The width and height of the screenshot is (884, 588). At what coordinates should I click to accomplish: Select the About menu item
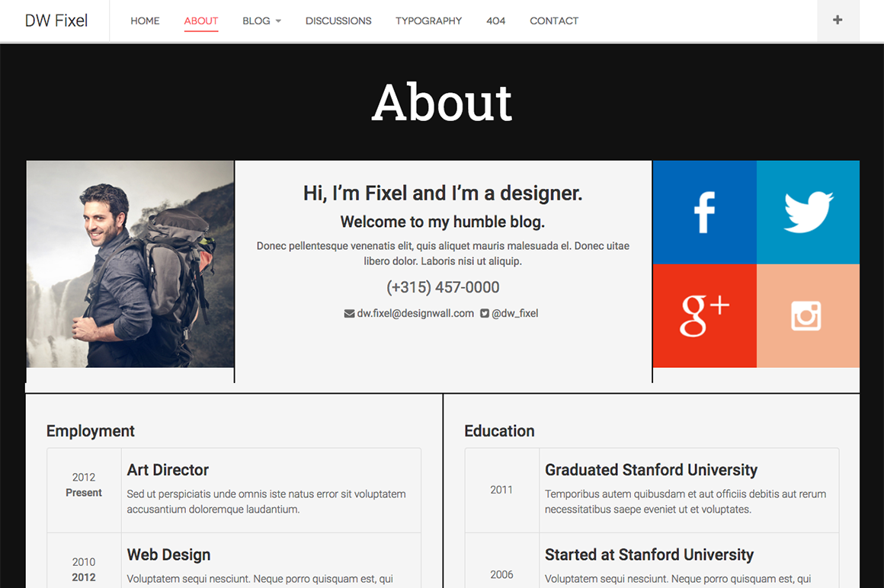click(200, 21)
